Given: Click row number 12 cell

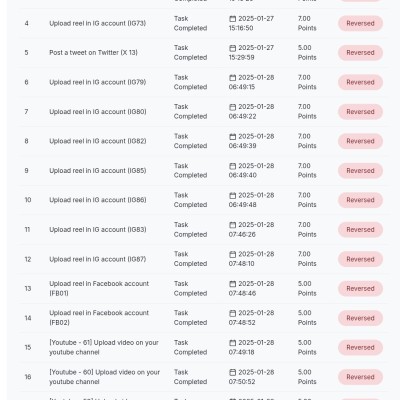Looking at the screenshot, I should [28, 259].
